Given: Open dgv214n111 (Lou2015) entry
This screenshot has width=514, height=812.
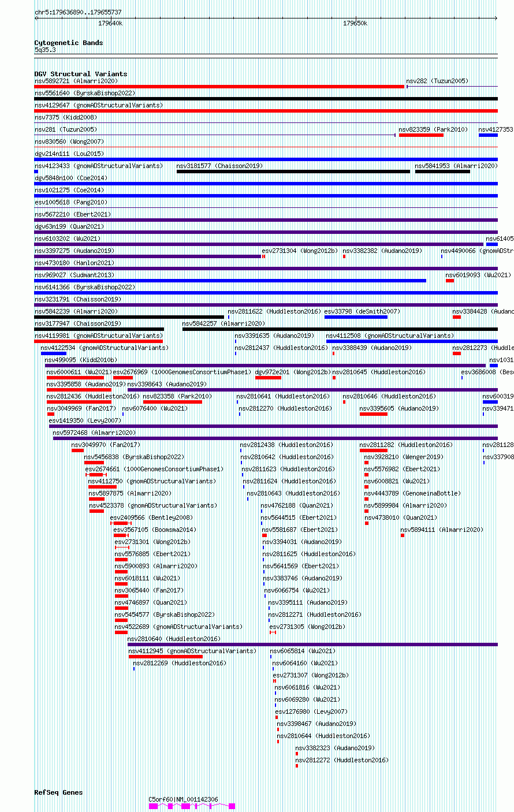Looking at the screenshot, I should click(69, 154).
